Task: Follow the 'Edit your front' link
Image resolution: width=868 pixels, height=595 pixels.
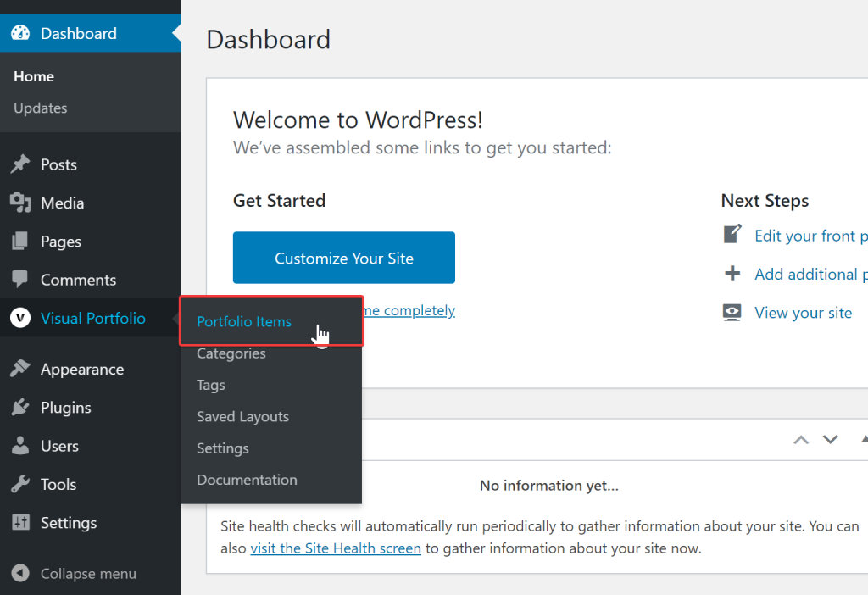Action: (811, 236)
